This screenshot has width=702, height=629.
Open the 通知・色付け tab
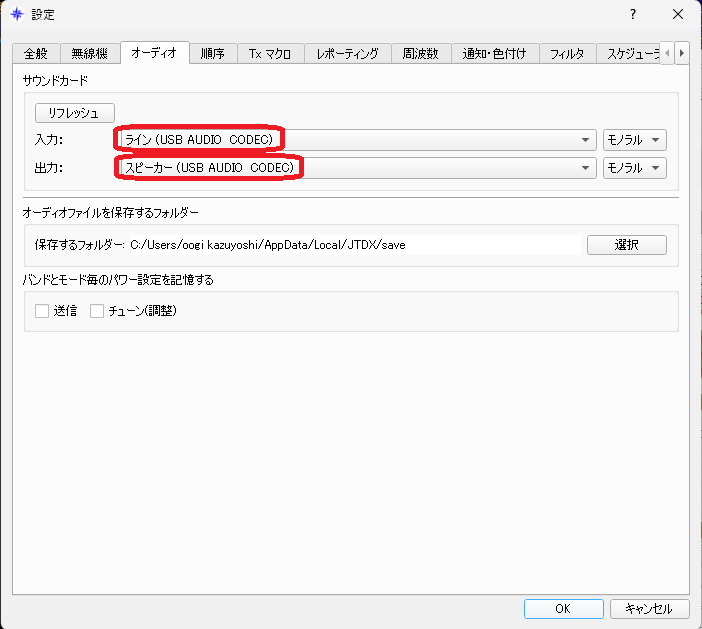(x=495, y=54)
